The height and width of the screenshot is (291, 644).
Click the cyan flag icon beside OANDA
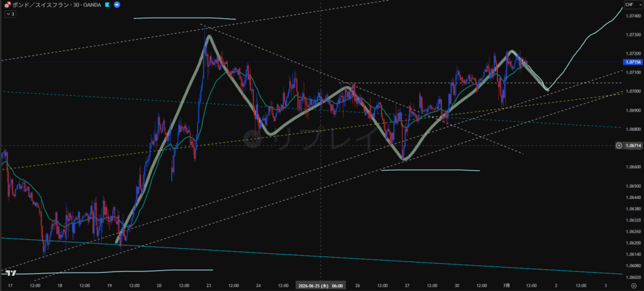point(107,4)
